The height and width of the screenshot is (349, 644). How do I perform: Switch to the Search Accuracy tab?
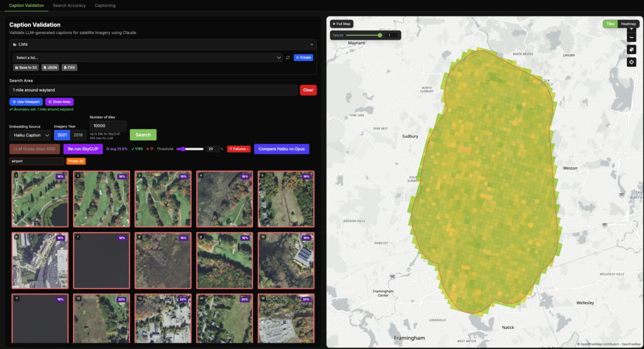coord(69,5)
